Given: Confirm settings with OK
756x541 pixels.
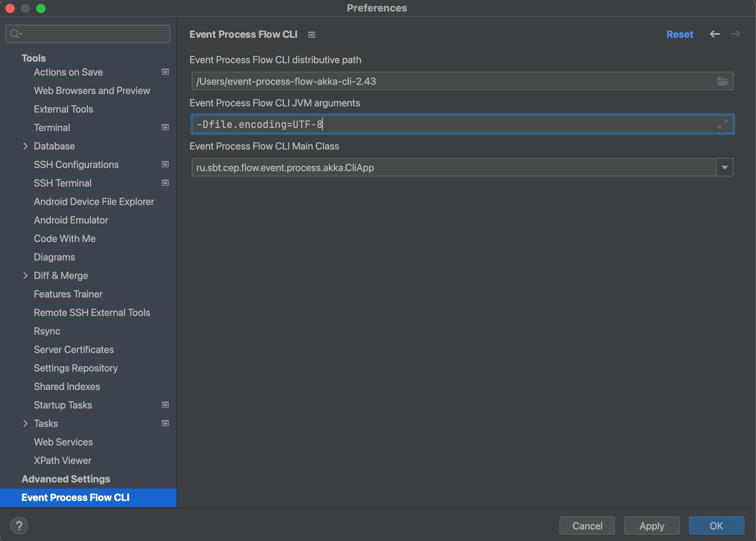Looking at the screenshot, I should 716,525.
